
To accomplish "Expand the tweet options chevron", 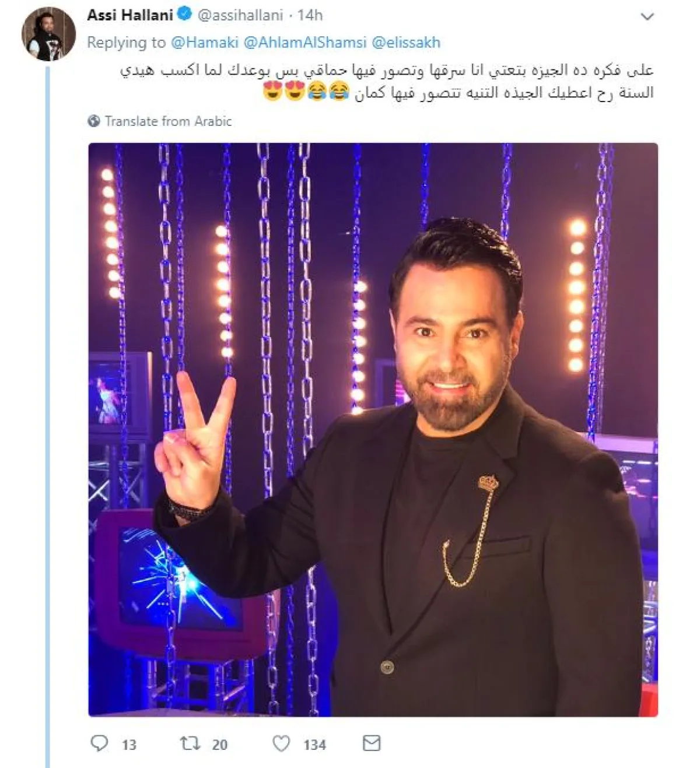I will coord(647,17).
